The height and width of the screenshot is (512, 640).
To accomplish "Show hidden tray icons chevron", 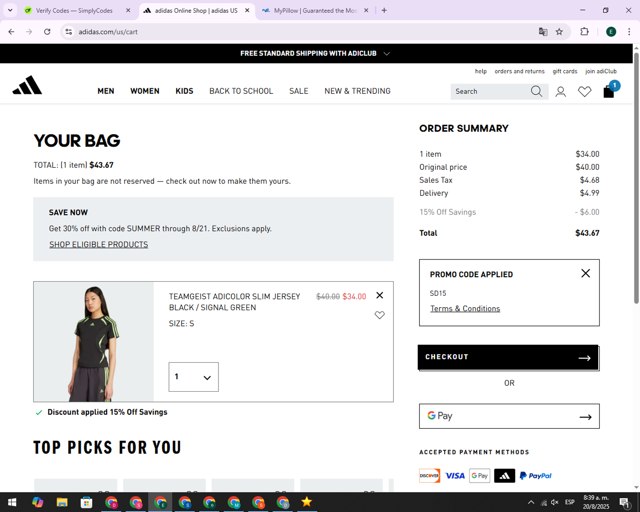I will pos(531,502).
